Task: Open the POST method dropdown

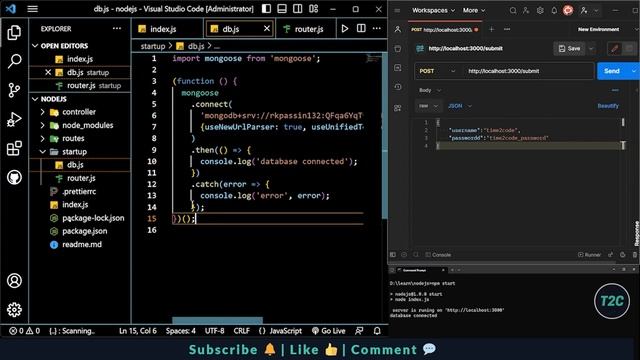Action: 437,71
